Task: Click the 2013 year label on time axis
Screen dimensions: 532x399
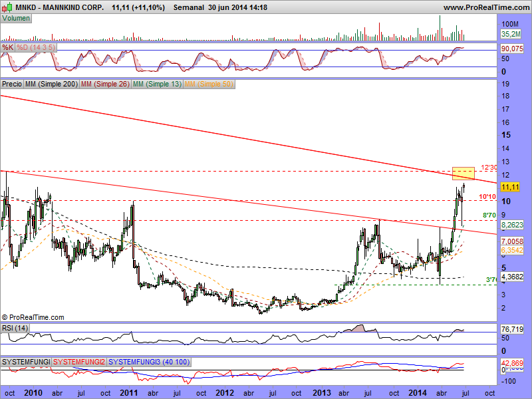Action: 322,393
